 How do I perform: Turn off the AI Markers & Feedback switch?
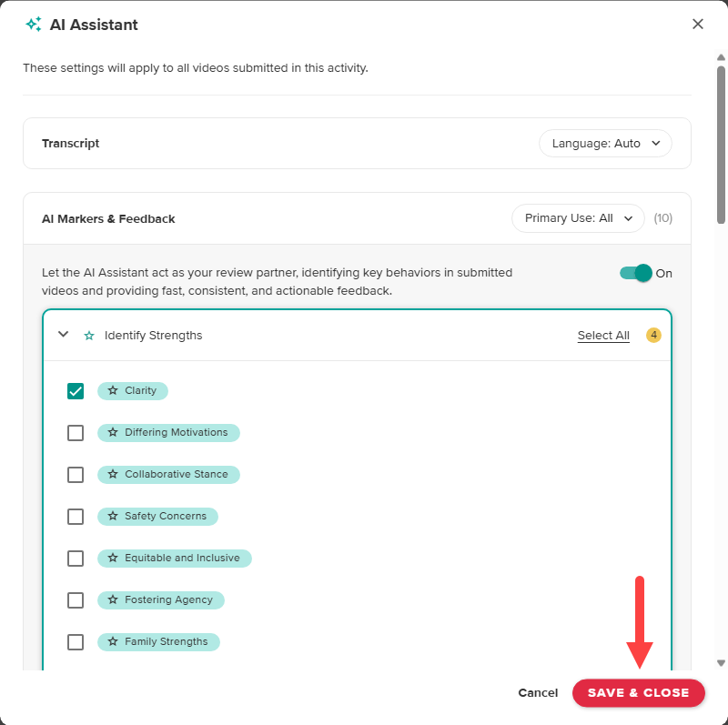(634, 273)
